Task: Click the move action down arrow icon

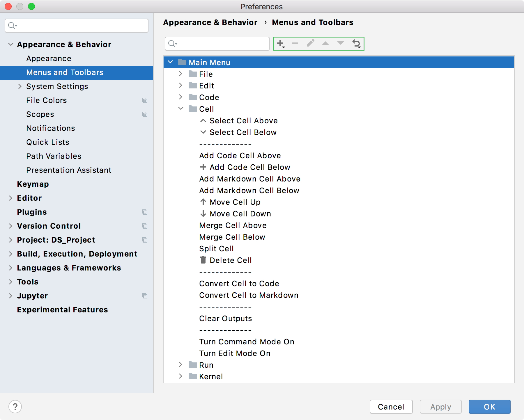Action: click(x=341, y=43)
